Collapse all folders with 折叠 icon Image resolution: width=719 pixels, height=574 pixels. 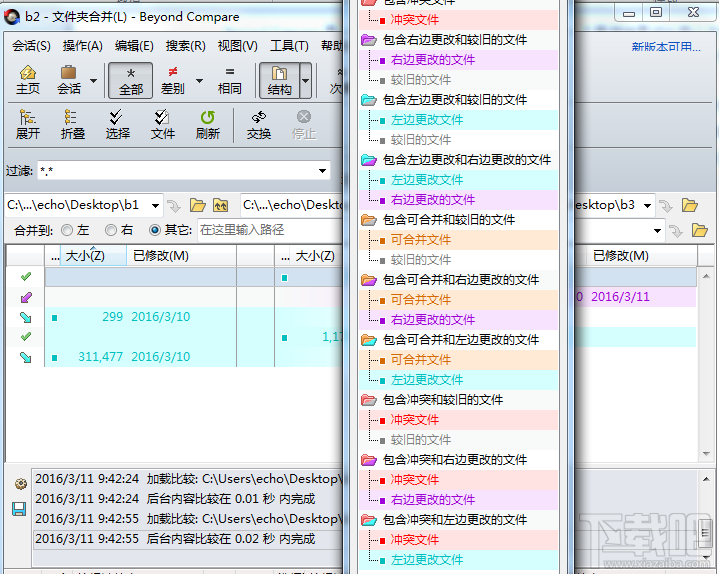tap(72, 124)
